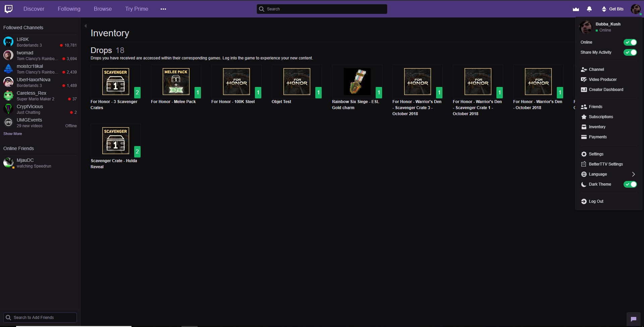
Task: Go to the Discover tab
Action: (x=34, y=9)
